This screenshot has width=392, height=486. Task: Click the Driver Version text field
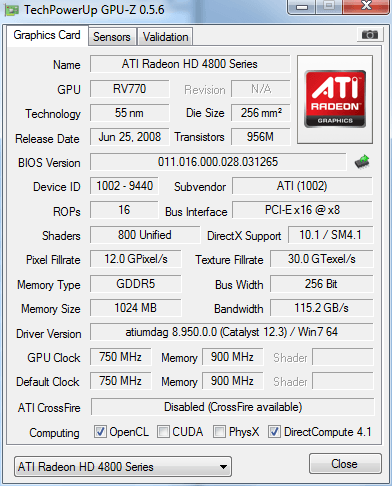[232, 332]
